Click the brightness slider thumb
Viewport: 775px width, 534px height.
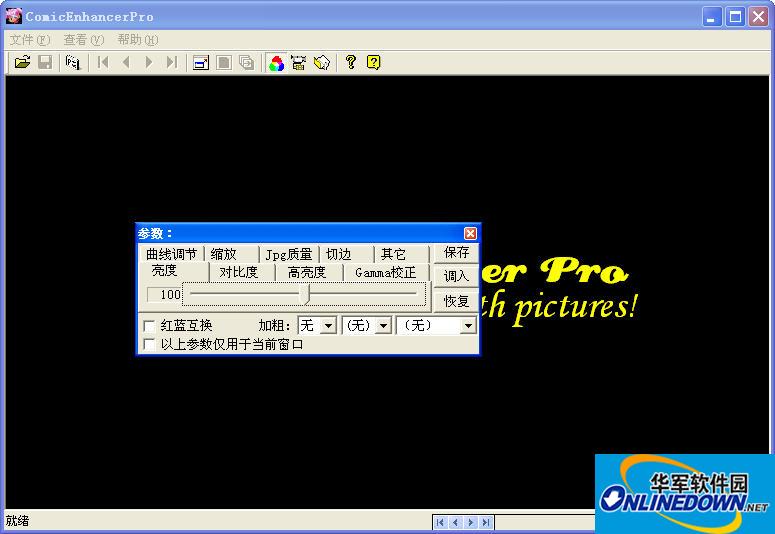click(306, 294)
